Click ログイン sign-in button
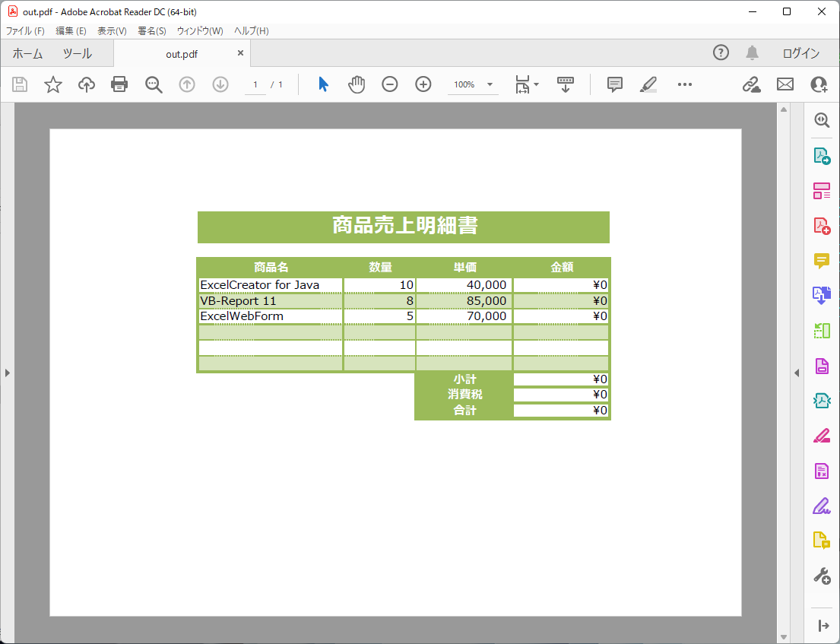Screen dimensions: 840x644 tap(801, 53)
